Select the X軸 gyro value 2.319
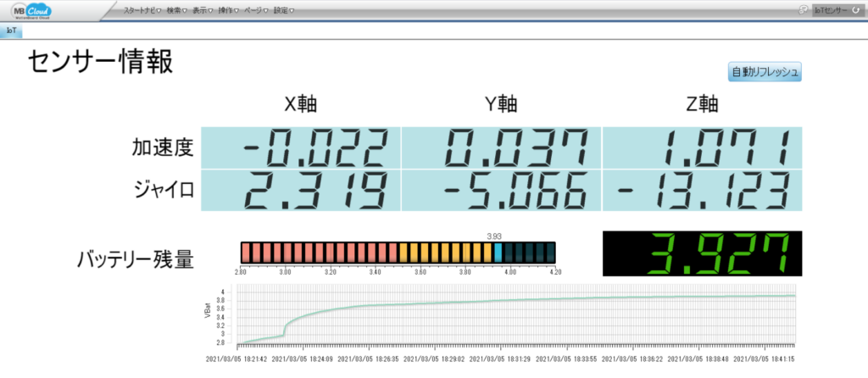Image resolution: width=868 pixels, height=378 pixels. [x=301, y=191]
